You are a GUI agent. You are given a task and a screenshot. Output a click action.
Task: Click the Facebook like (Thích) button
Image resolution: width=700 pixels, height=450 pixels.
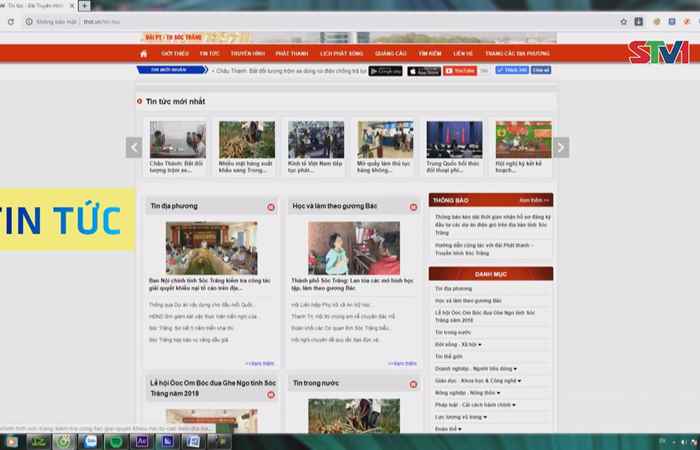click(x=512, y=70)
